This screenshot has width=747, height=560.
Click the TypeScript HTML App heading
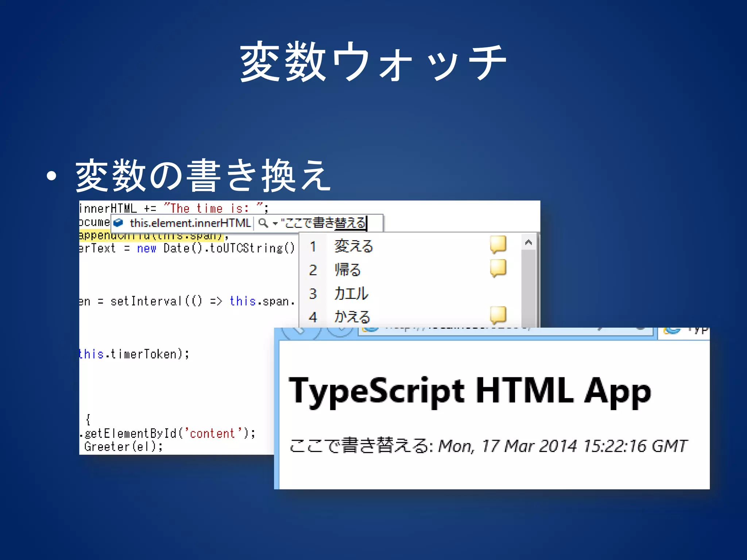[x=470, y=391]
